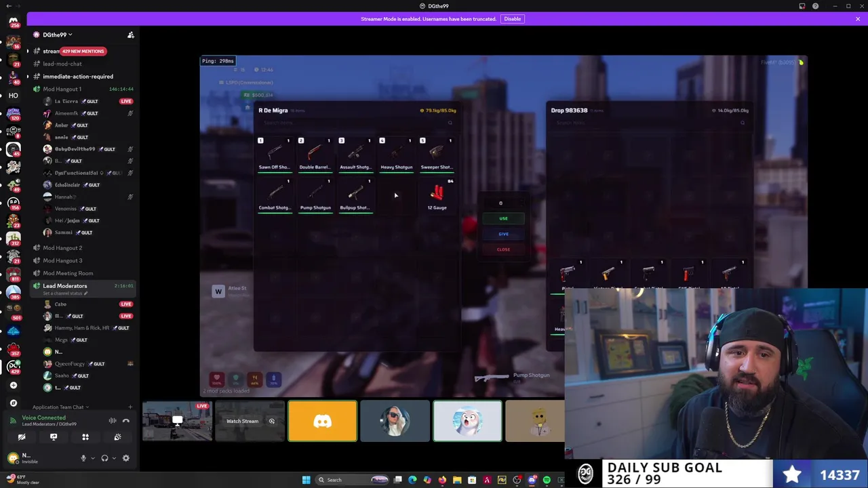This screenshot has width=868, height=488.
Task: Select orange Discord avatar participant tile
Action: 322,421
